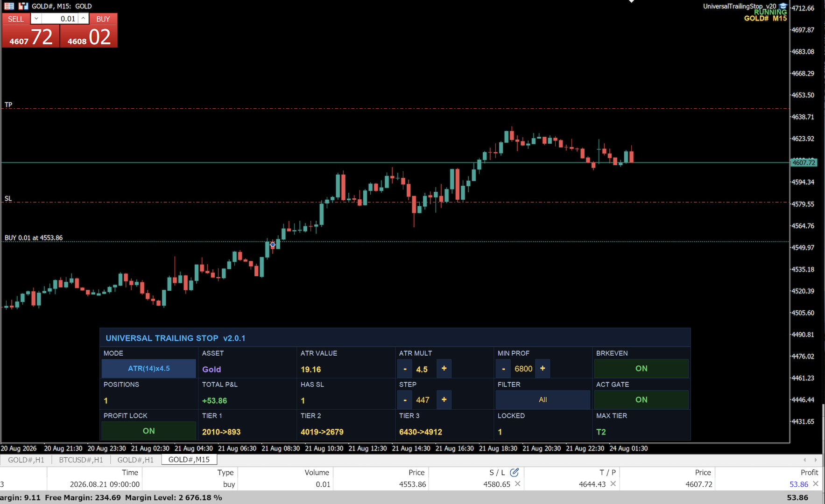Switch to BTCUSD#,H1 chart tab
This screenshot has width=825, height=504.
tap(81, 460)
